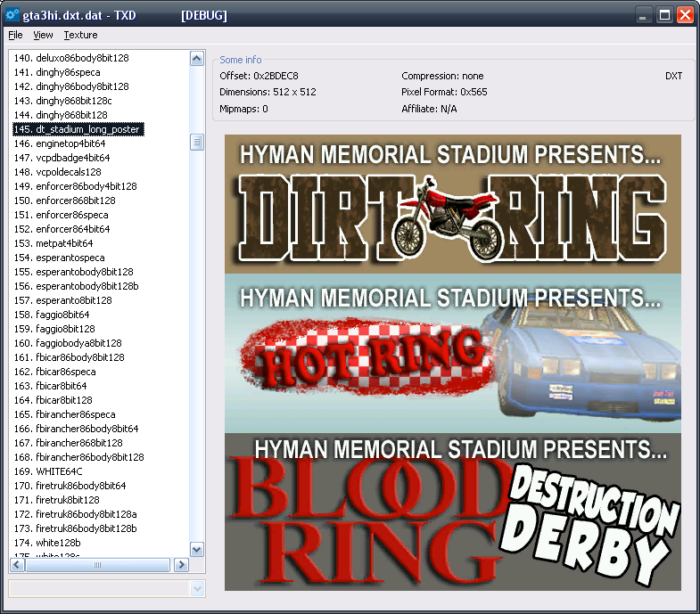Viewport: 700px width, 614px height.
Task: Click the texture list scroll down arrow
Action: point(197,550)
